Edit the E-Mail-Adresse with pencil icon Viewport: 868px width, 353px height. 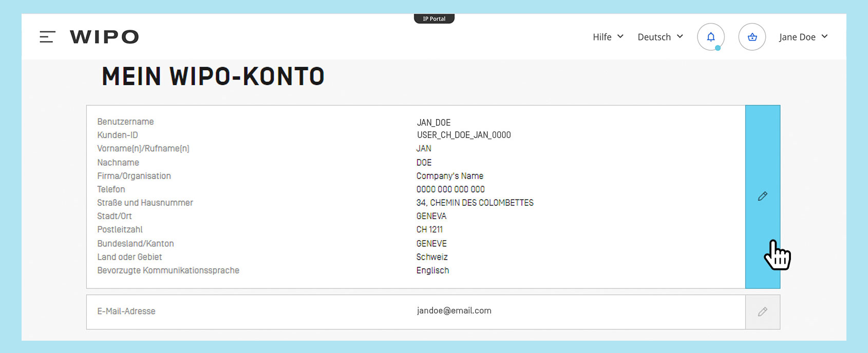(x=763, y=312)
